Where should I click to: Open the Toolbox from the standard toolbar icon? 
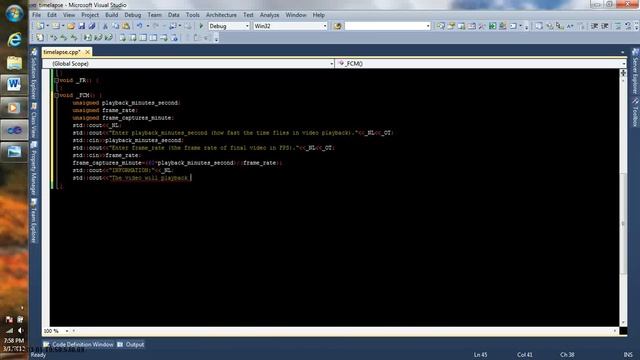click(482, 26)
